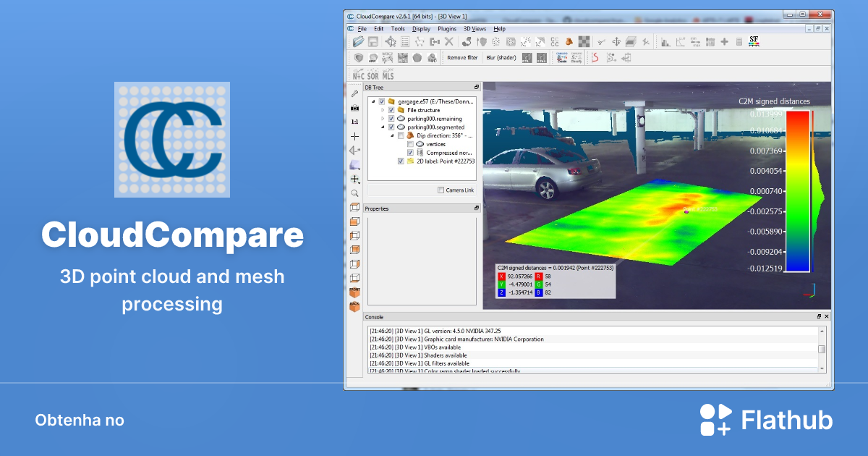868x456 pixels.
Task: Collapse the gargage.e57 tree node
Action: point(375,101)
